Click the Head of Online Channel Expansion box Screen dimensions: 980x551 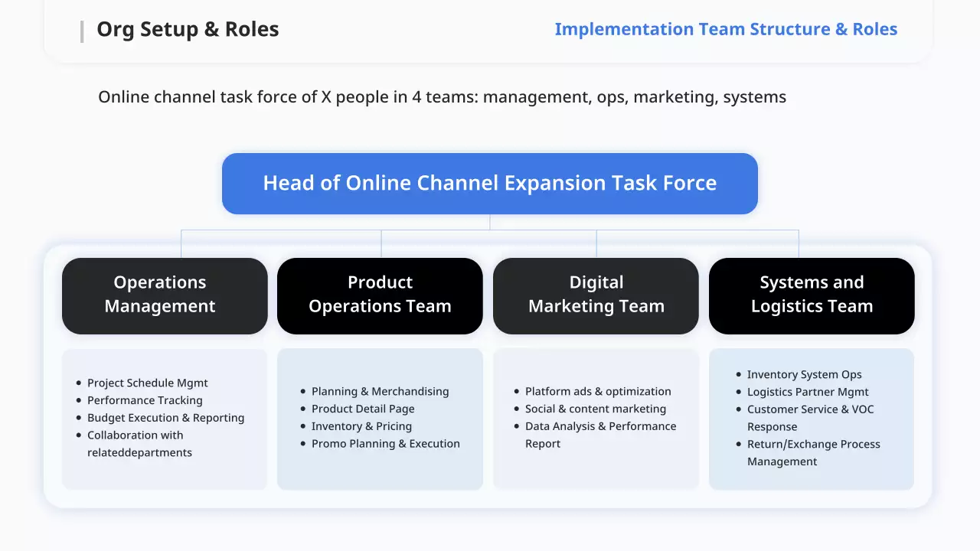point(490,184)
